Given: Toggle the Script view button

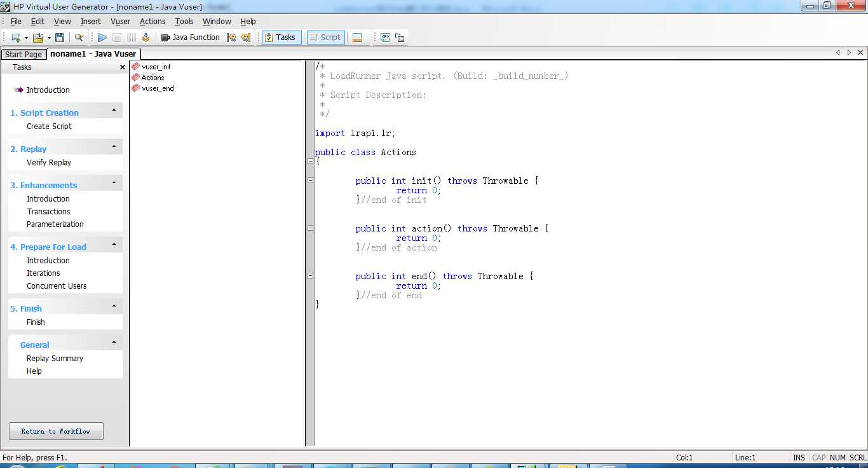Looking at the screenshot, I should point(326,38).
